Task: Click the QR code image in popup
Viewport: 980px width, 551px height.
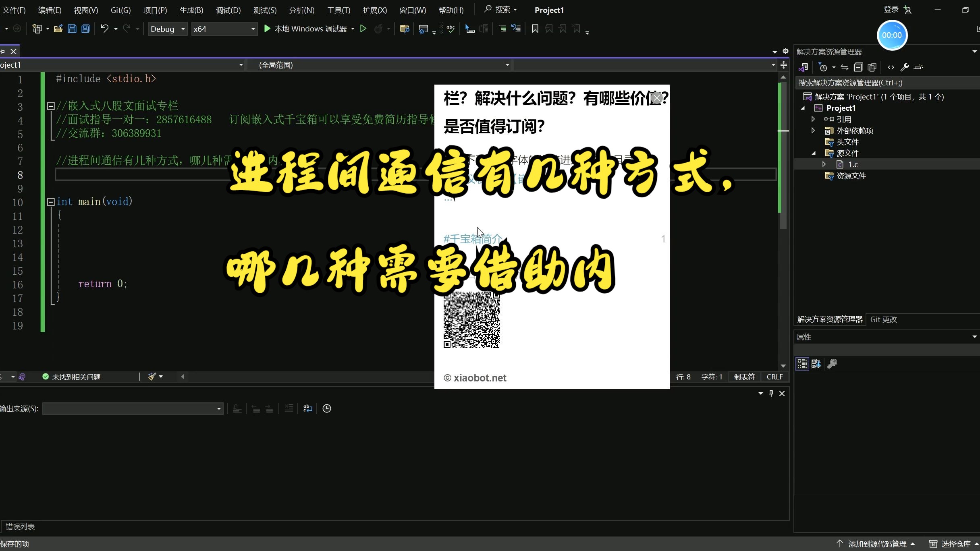Action: tap(471, 320)
